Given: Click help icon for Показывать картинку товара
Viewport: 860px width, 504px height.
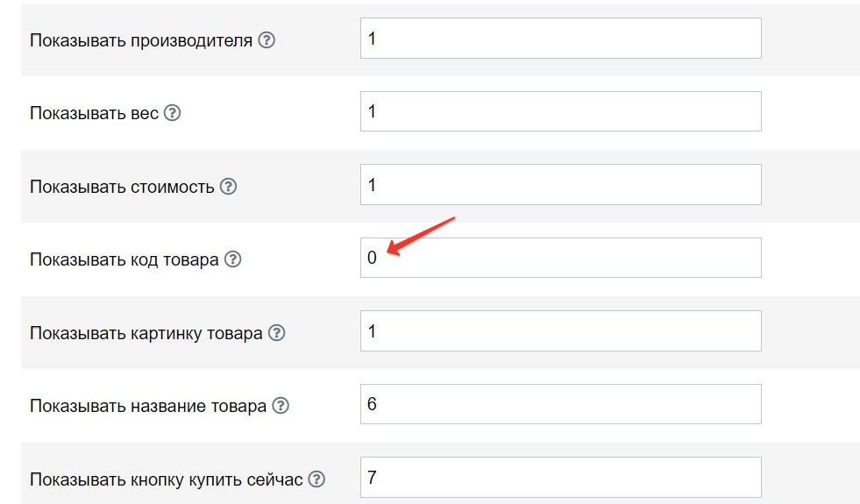Looking at the screenshot, I should 276,333.
